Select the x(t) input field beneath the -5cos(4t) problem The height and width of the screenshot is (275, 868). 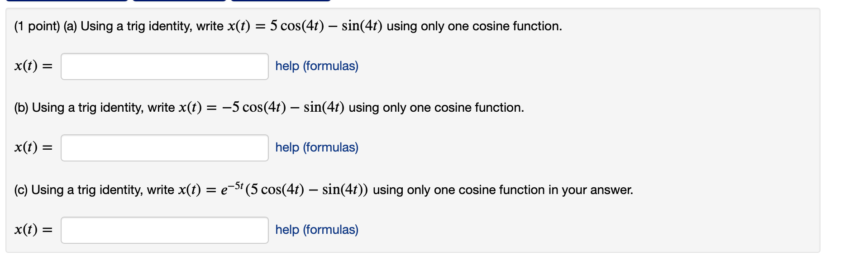(x=164, y=147)
